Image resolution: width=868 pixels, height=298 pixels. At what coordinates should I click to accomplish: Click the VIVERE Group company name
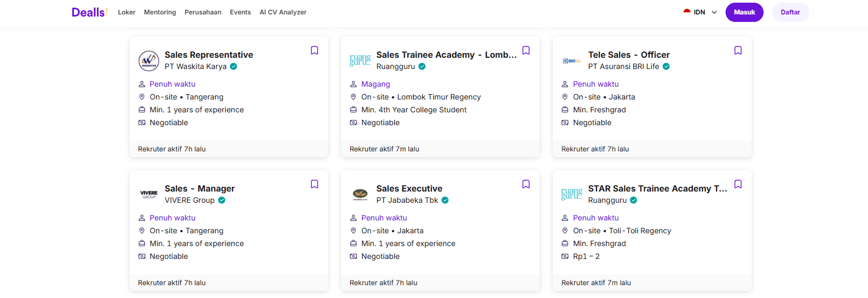[x=190, y=200]
